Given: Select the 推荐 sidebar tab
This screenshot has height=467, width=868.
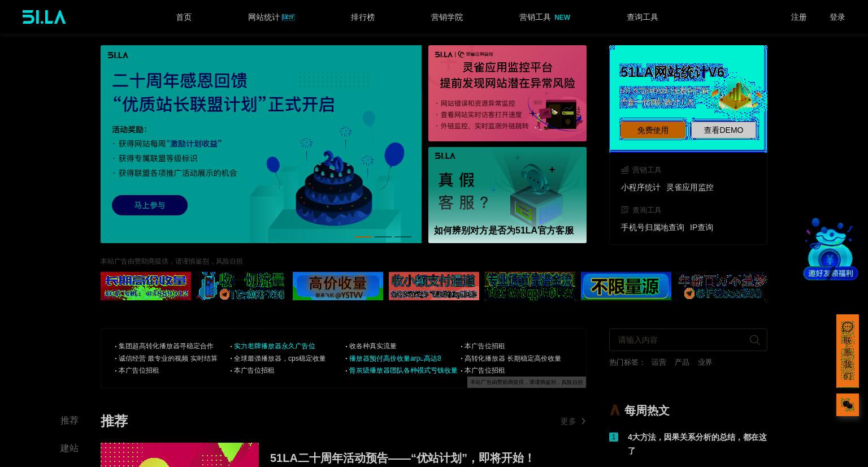Looking at the screenshot, I should tap(70, 421).
